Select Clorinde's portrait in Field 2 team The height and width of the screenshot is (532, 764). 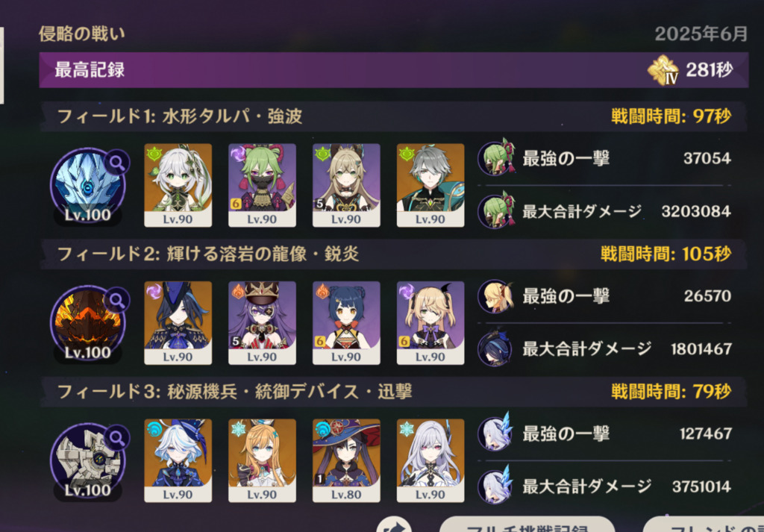[178, 323]
